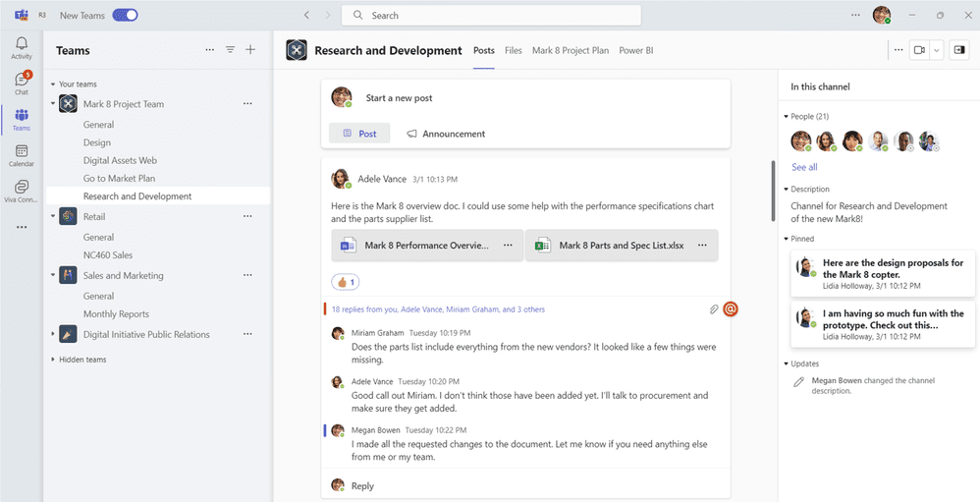980x502 pixels.
Task: Click the thumbs up reaction count
Action: 345,283
